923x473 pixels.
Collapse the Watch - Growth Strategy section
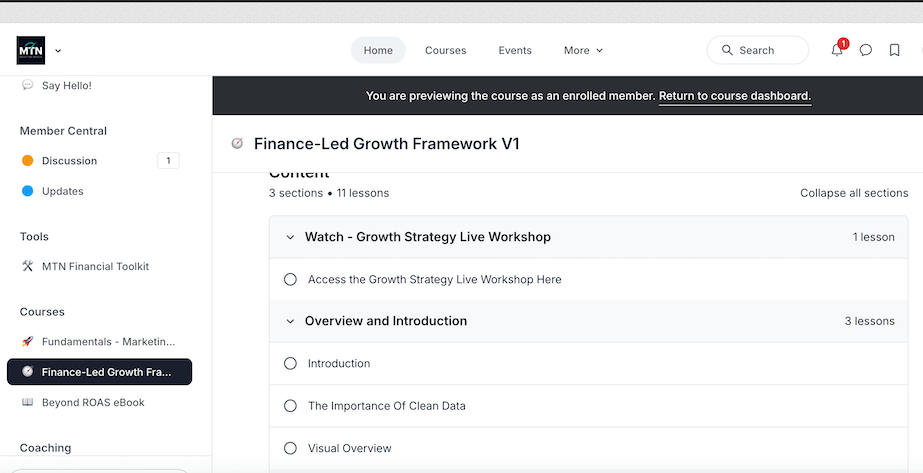pos(291,238)
